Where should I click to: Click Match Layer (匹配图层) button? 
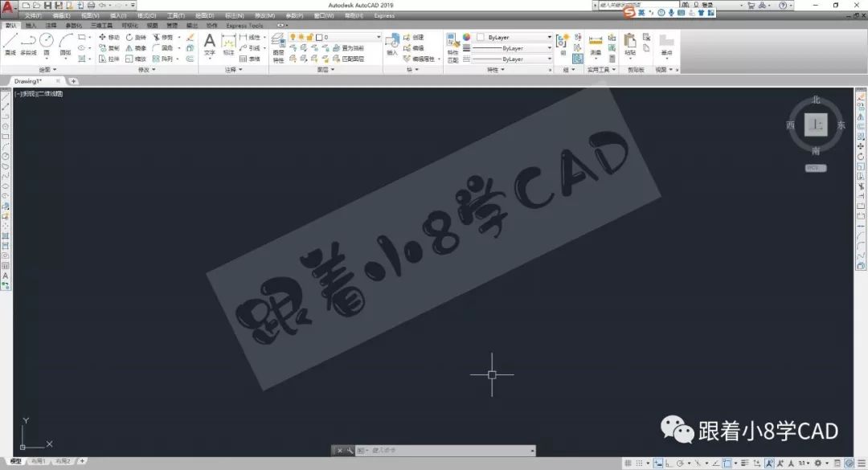tap(348, 59)
